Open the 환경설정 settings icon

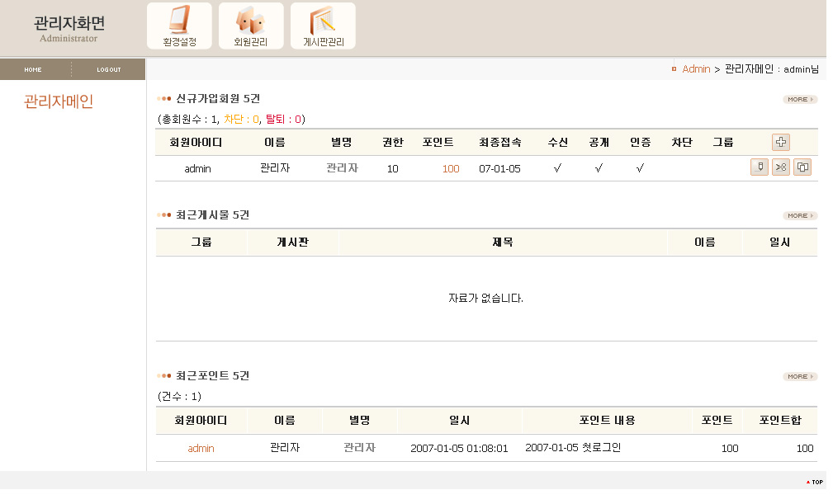[179, 26]
